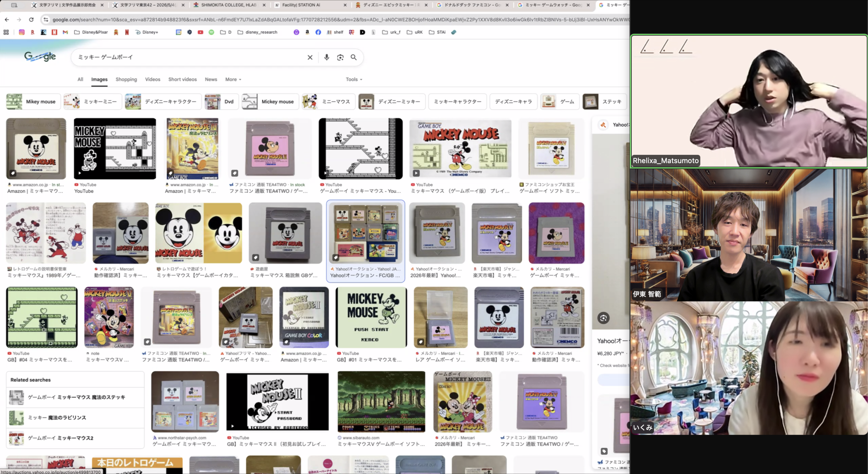This screenshot has width=868, height=474.
Task: Close the SHIMOKITA COLLEGE, HLAB tab
Action: coord(264,5)
